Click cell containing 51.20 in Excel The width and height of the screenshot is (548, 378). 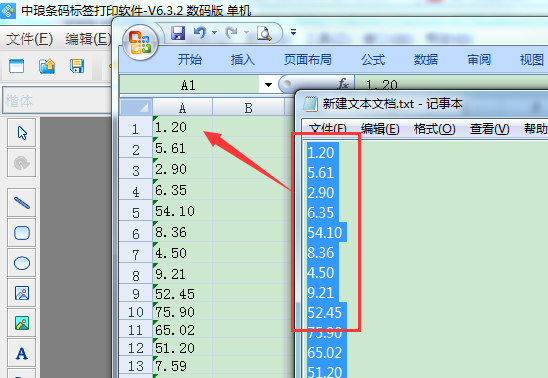(182, 348)
